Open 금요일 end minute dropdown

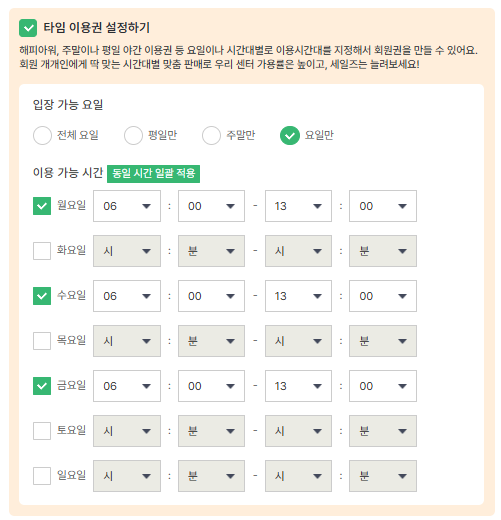pyautogui.click(x=383, y=386)
